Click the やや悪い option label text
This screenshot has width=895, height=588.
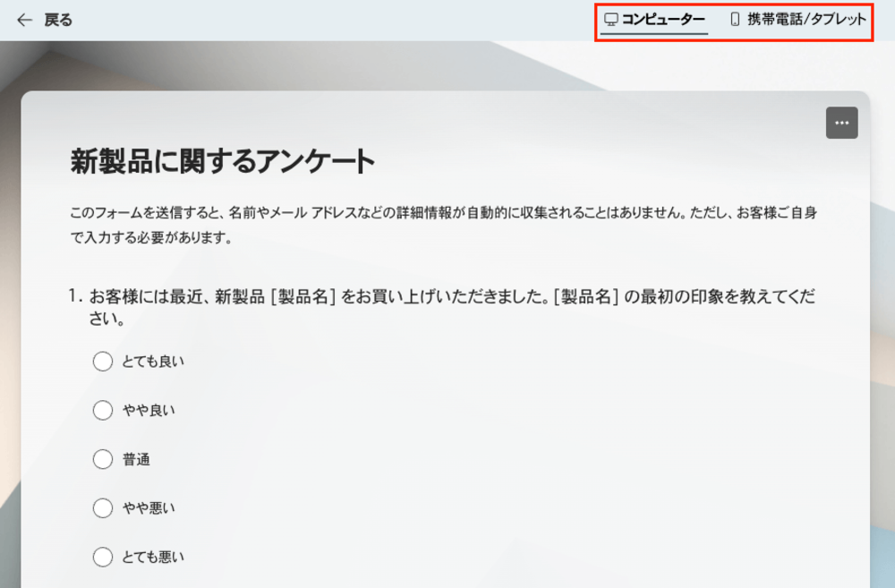149,508
